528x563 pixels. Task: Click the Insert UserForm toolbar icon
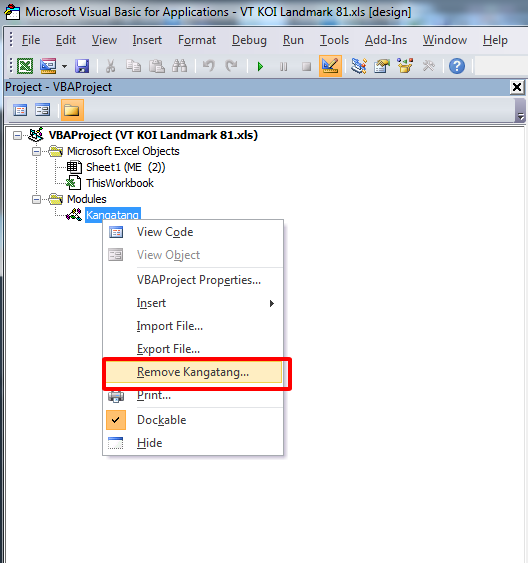point(48,66)
